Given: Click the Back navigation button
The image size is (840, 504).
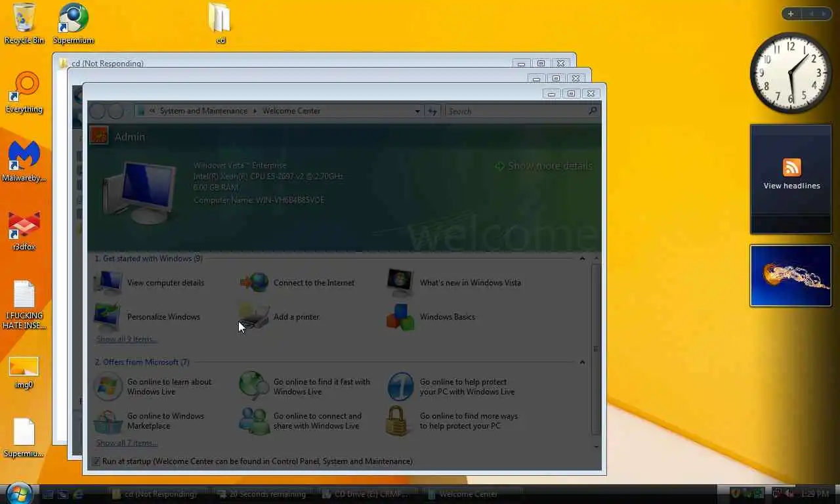Looking at the screenshot, I should tap(97, 111).
